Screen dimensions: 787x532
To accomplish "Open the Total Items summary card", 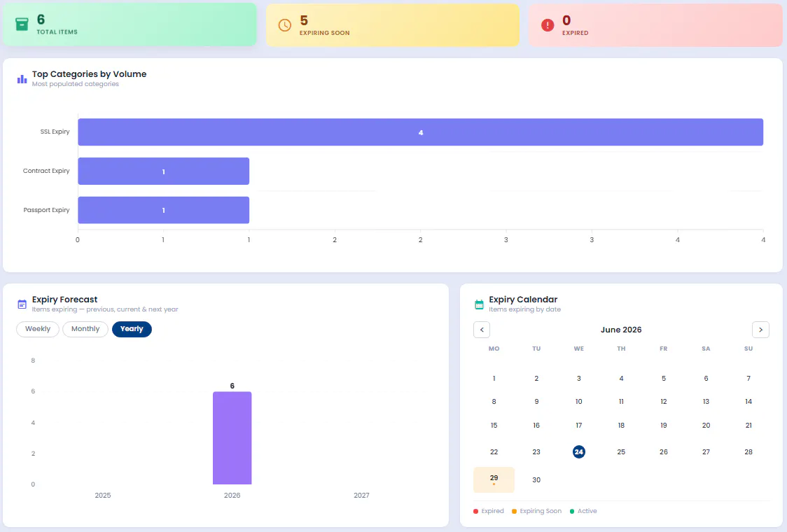I will click(130, 24).
